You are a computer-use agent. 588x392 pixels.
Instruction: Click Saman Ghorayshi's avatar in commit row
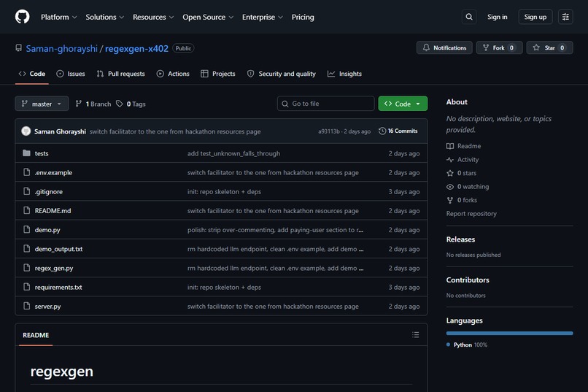[x=26, y=131]
